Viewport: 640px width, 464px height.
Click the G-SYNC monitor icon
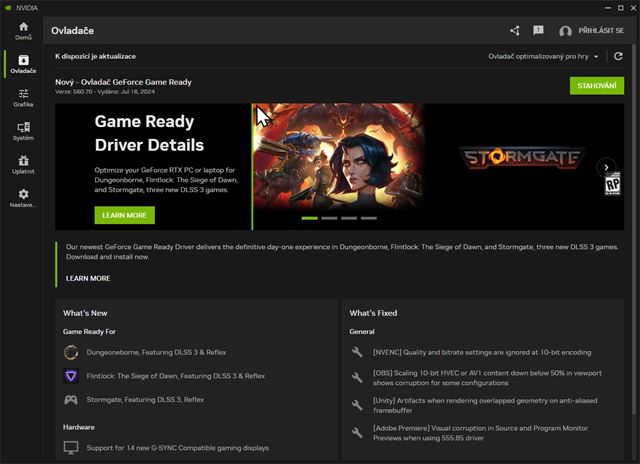pyautogui.click(x=71, y=448)
